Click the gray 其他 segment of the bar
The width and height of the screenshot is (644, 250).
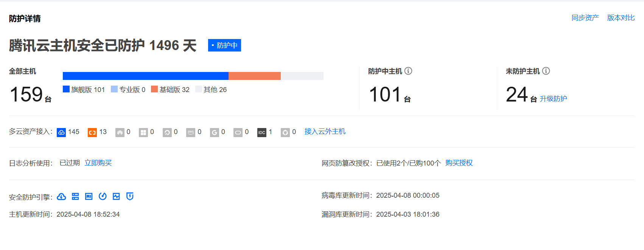[x=302, y=76]
